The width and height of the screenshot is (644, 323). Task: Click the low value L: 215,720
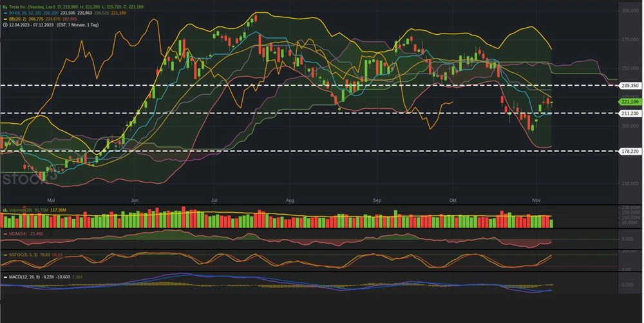(x=111, y=7)
